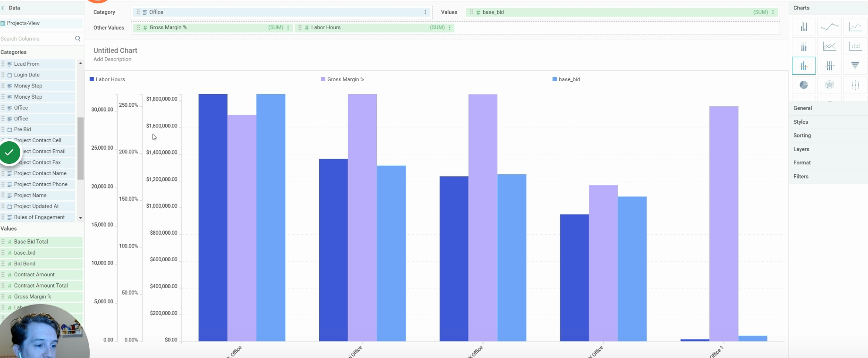This screenshot has height=358, width=868.
Task: Open options menu for base_bid value pill
Action: (x=773, y=12)
